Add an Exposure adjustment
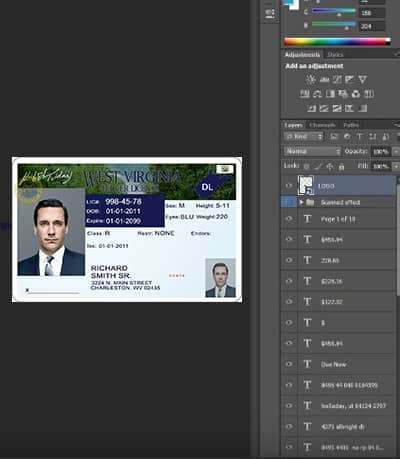The width and height of the screenshot is (400, 459). pos(350,79)
